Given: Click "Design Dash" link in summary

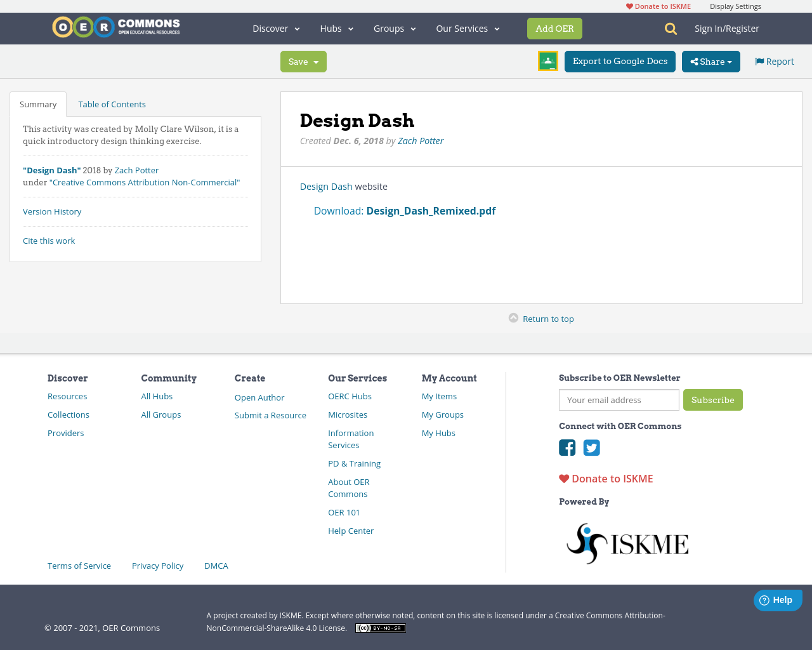Looking at the screenshot, I should (x=52, y=170).
